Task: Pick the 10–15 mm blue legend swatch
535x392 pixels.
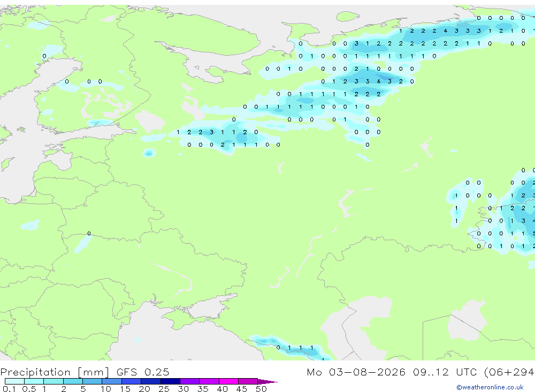Action: (x=112, y=381)
